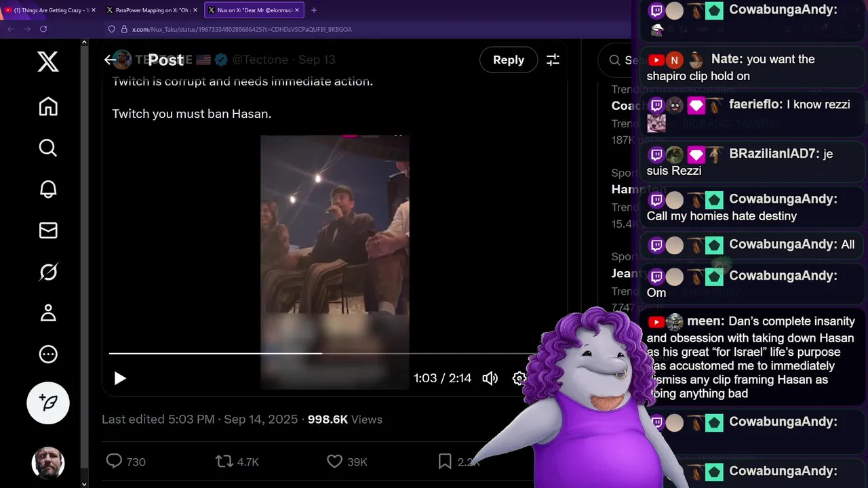Click the repost icon 4.7K

pyautogui.click(x=237, y=462)
